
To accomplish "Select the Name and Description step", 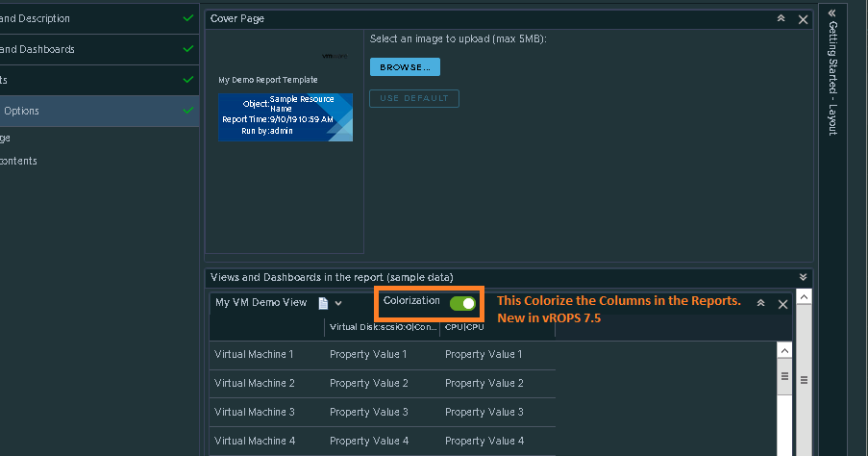I will 48,18.
